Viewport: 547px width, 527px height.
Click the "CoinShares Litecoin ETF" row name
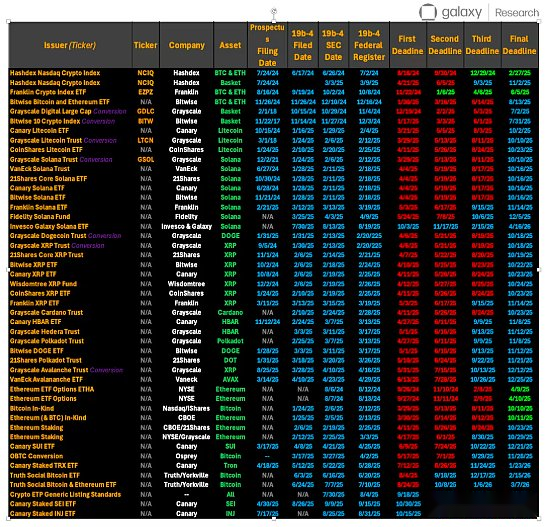[x=46, y=150]
